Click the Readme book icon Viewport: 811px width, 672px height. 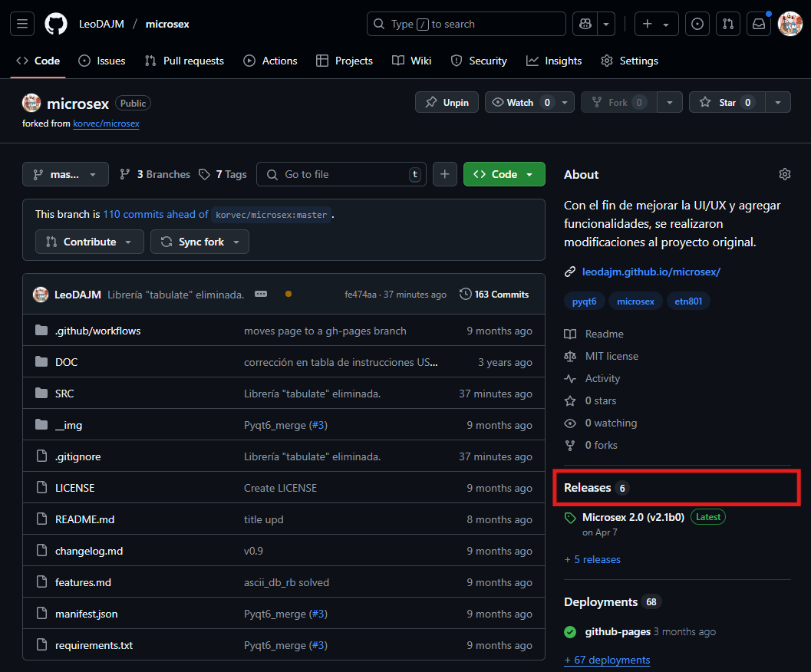(x=570, y=334)
